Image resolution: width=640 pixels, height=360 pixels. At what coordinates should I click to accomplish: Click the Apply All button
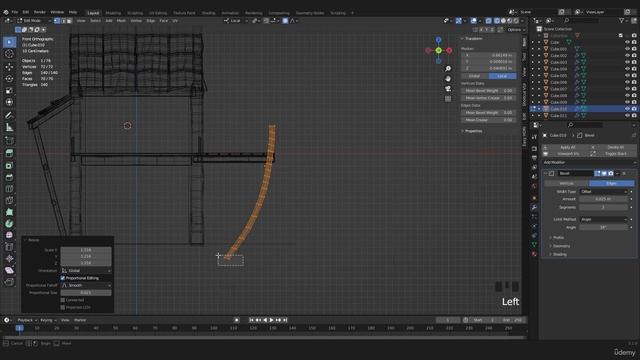(x=567, y=147)
